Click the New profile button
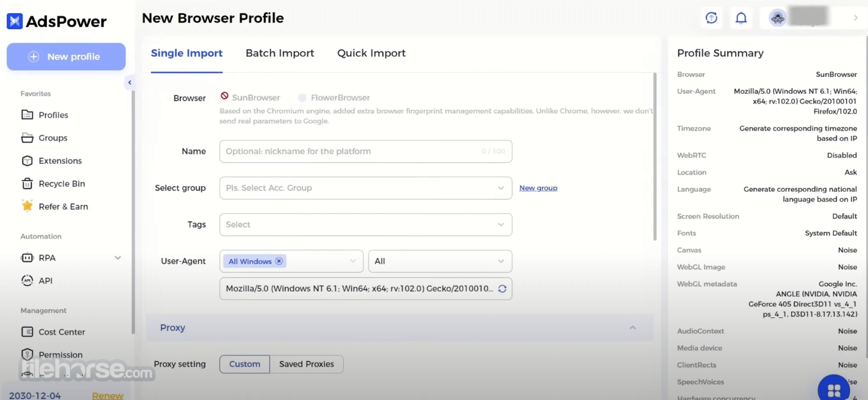Viewport: 868px width, 400px height. click(x=66, y=57)
